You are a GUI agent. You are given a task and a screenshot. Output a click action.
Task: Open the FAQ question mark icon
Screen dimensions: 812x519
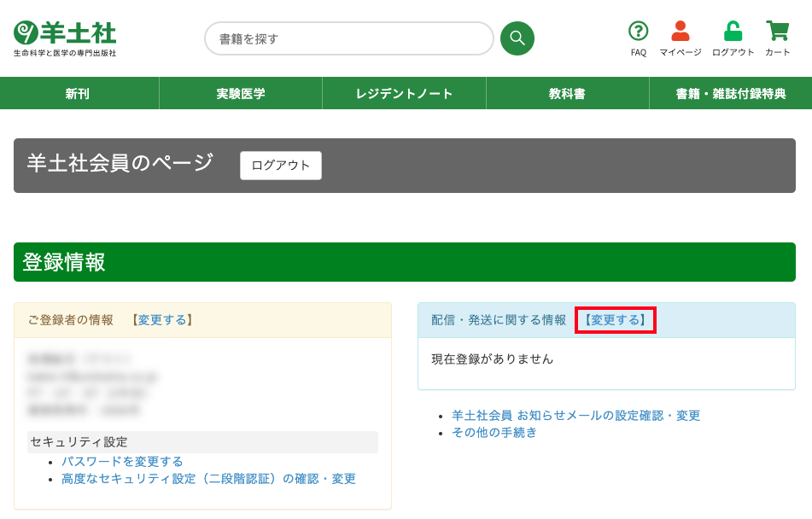(x=638, y=32)
